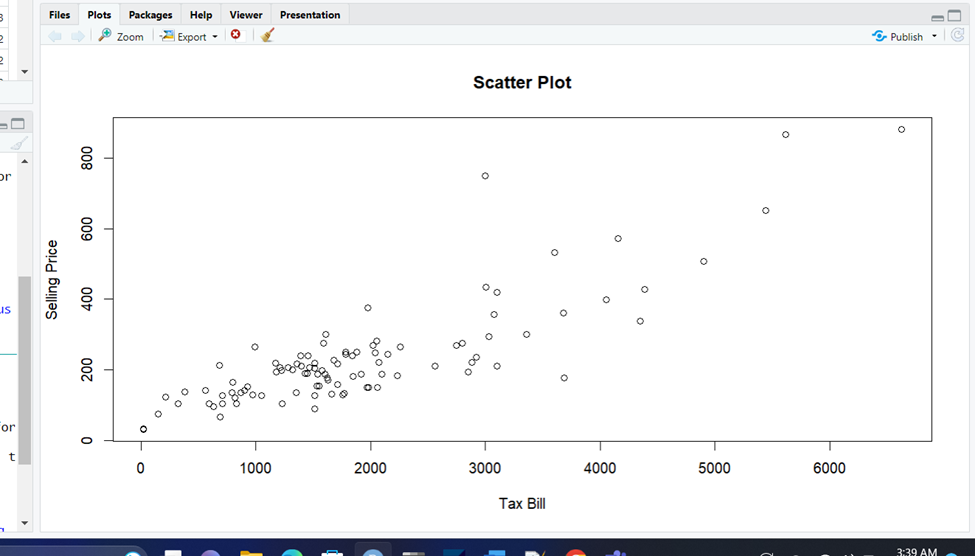Click the Publish button
Image resolution: width=975 pixels, height=556 pixels.
pos(897,37)
